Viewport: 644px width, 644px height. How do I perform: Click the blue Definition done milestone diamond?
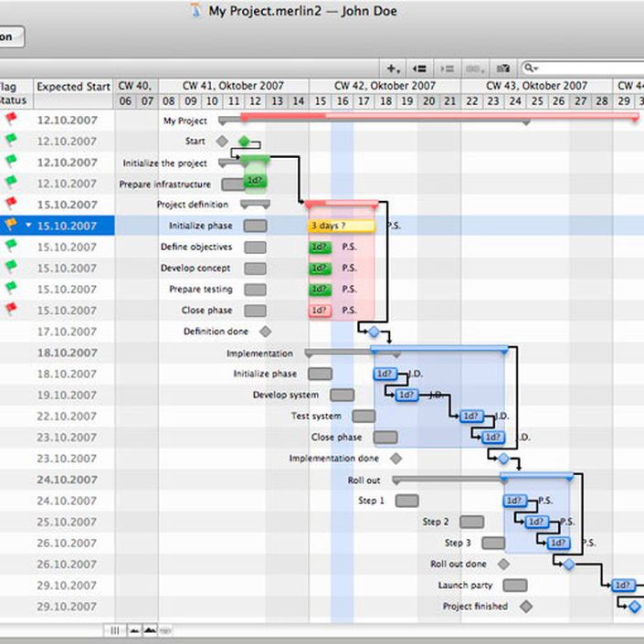tap(374, 332)
